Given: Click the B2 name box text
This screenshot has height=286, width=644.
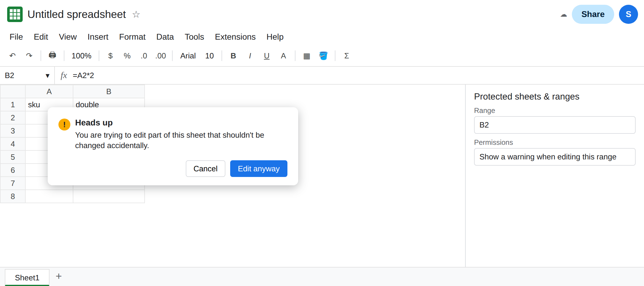Looking at the screenshot, I should point(10,75).
